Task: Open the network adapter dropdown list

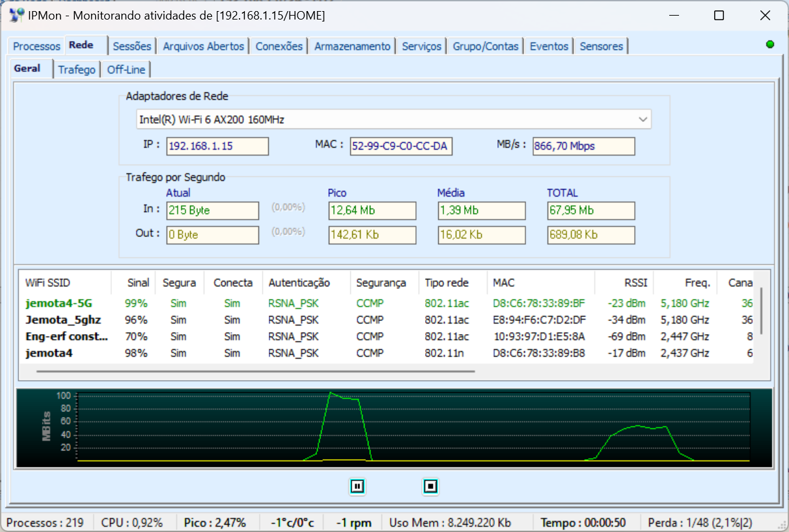Action: pyautogui.click(x=643, y=119)
